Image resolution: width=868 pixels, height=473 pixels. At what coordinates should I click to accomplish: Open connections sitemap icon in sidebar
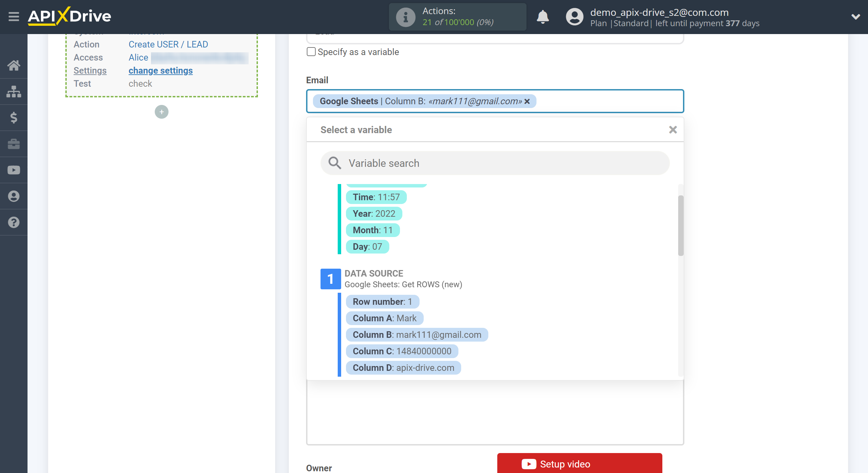pos(14,92)
